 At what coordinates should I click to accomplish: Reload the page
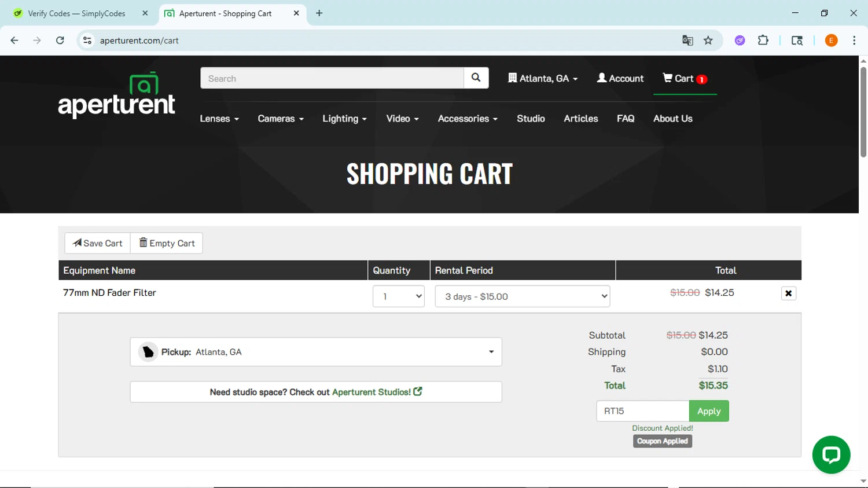pyautogui.click(x=60, y=41)
